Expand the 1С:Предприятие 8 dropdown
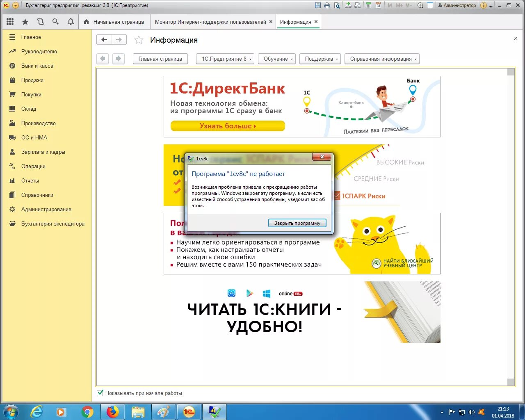Viewport: 525px width, 420px height. [225, 59]
